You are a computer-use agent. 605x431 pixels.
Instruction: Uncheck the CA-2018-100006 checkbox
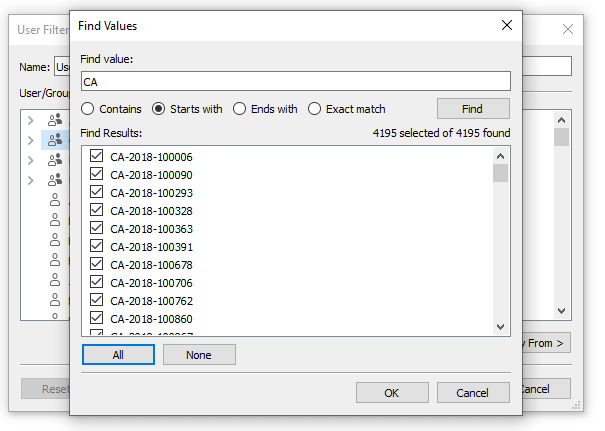coord(96,156)
